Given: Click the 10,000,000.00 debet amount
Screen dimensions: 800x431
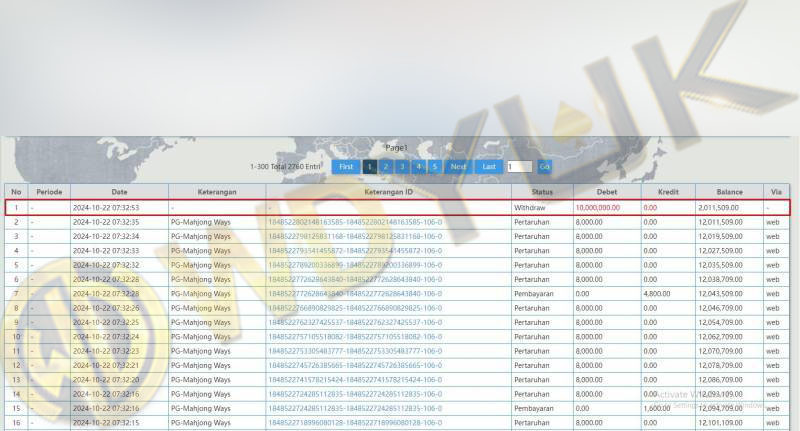Looking at the screenshot, I should point(598,208).
